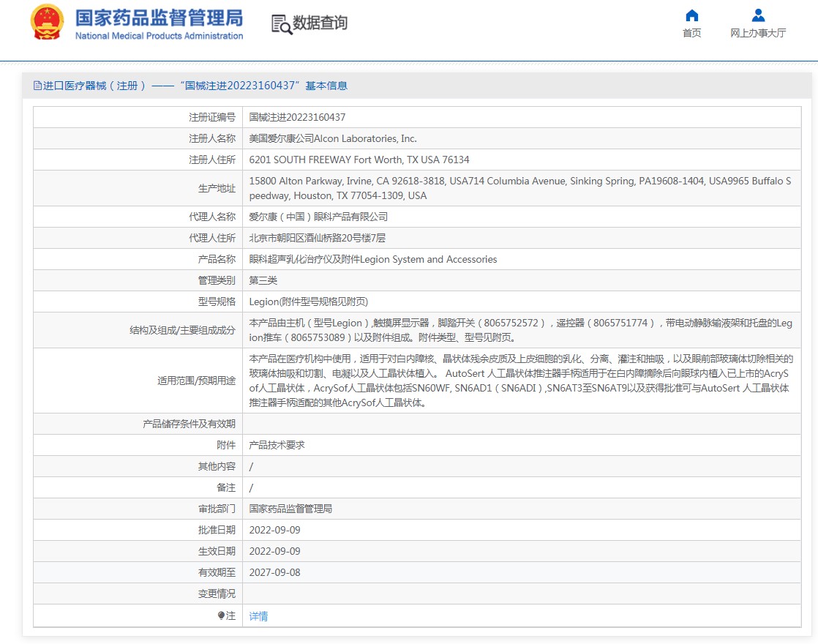Click the 管理类别 label
The width and height of the screenshot is (818, 644).
tap(217, 280)
